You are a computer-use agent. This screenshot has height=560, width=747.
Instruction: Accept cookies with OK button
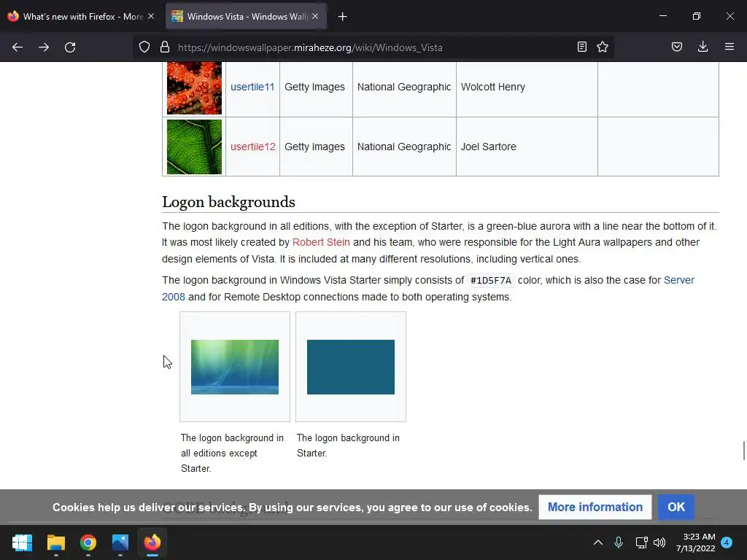tap(676, 507)
